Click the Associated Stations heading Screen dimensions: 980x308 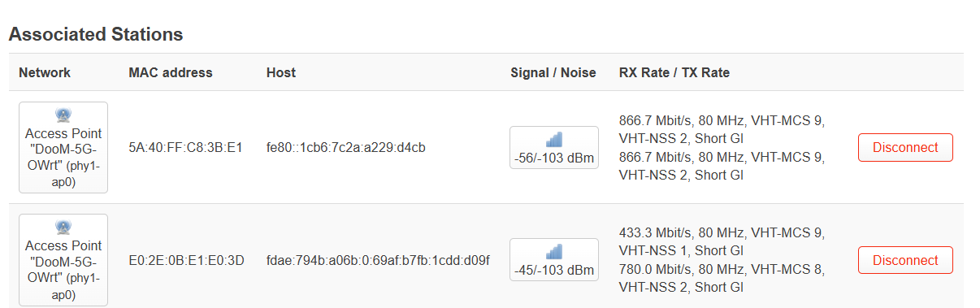tap(96, 35)
